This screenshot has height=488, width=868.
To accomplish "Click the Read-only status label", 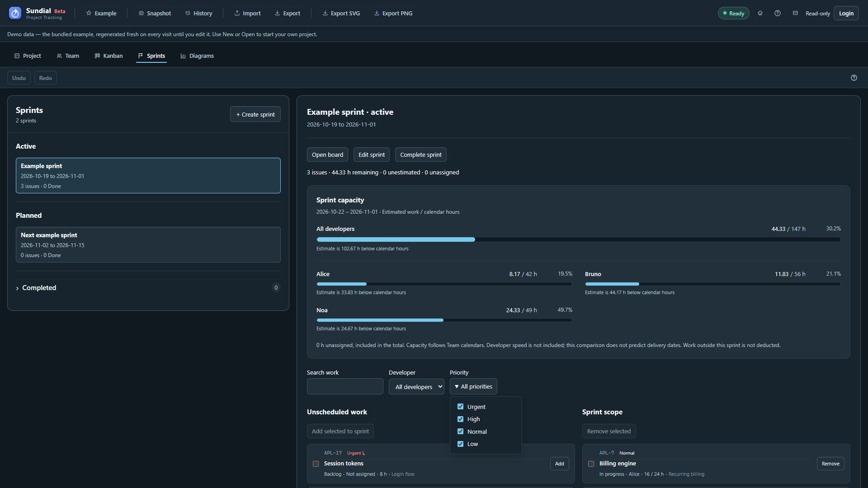I will [x=818, y=14].
